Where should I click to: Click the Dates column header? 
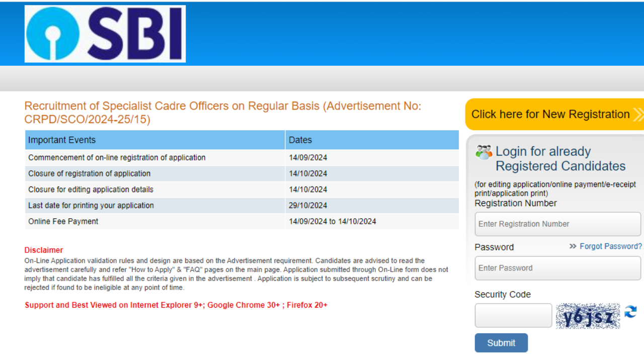click(299, 140)
